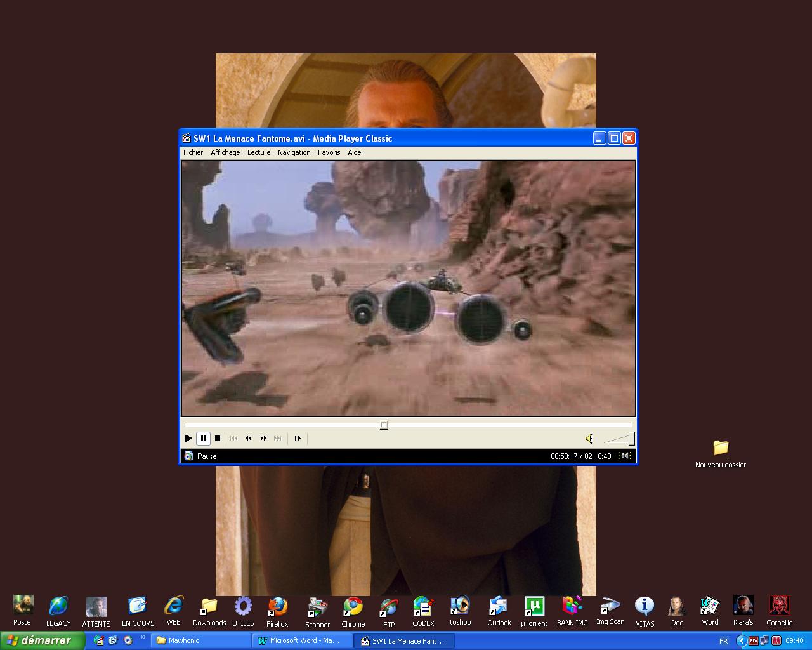The height and width of the screenshot is (650, 812).
Task: Select the Chrome desktop icon
Action: coord(353,611)
